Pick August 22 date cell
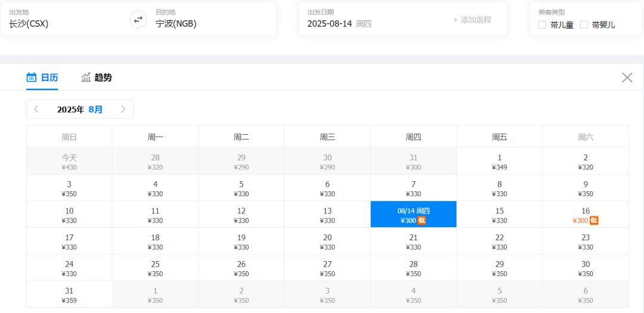 pyautogui.click(x=500, y=241)
